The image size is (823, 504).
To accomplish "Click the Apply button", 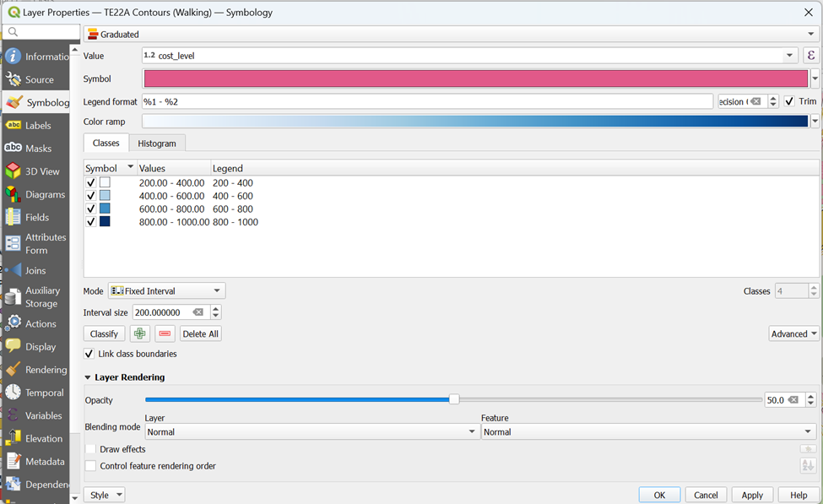I will point(751,495).
